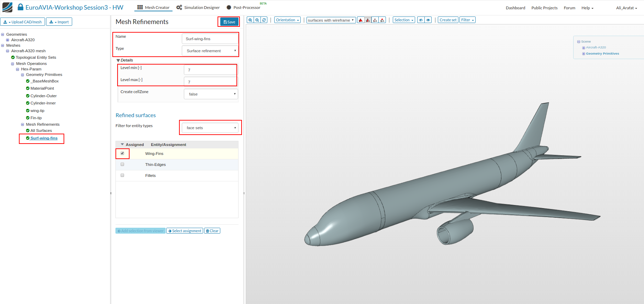The width and height of the screenshot is (644, 304).
Task: Expand the Aircraft-A320 geometry node
Action: (x=8, y=40)
